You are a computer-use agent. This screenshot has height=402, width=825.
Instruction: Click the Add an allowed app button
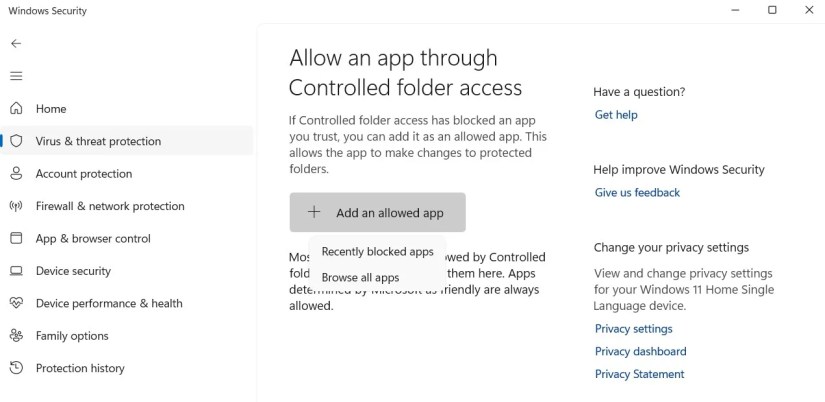377,212
